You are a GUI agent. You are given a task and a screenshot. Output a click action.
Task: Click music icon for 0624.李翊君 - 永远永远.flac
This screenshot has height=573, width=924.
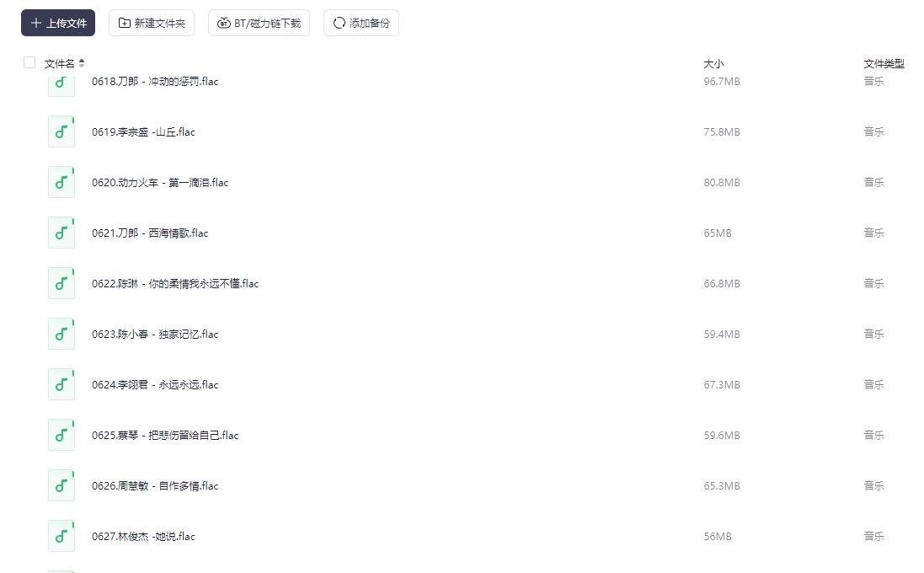tap(61, 384)
